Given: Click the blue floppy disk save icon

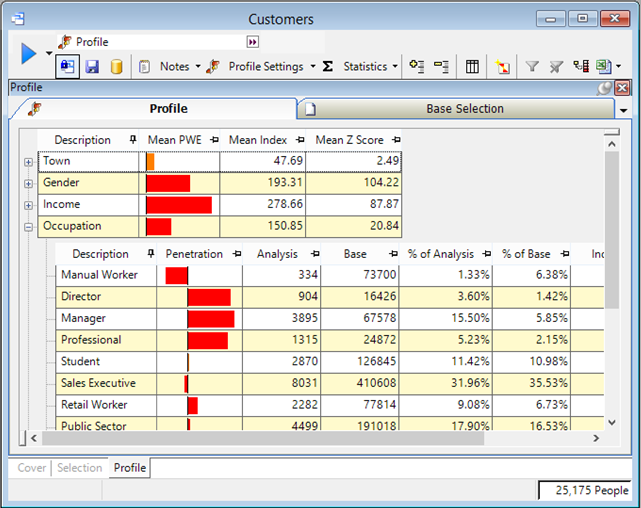Looking at the screenshot, I should (92, 67).
